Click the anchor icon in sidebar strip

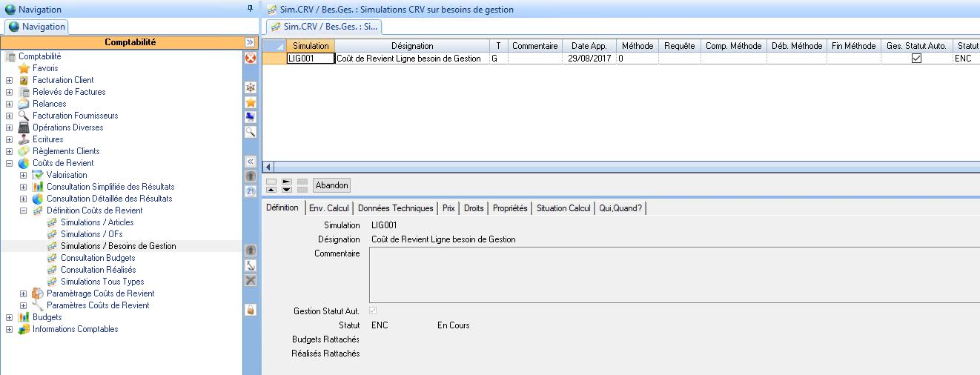[x=251, y=265]
